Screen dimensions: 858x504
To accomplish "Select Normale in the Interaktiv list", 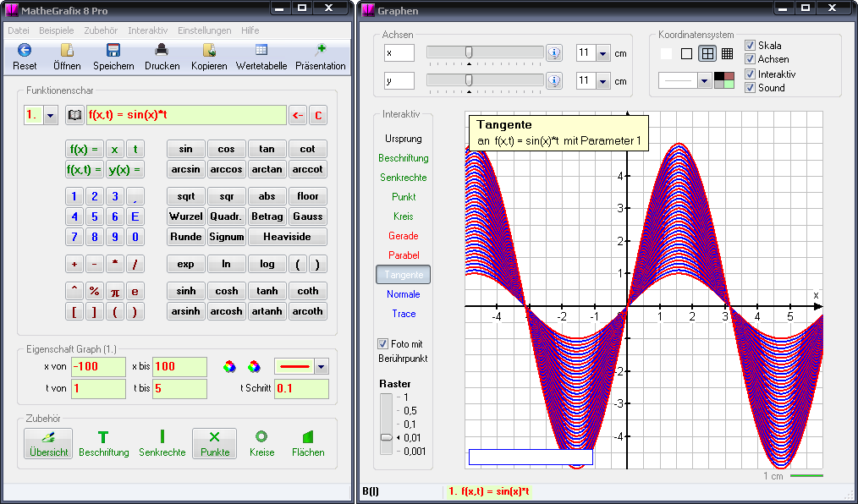I will pos(403,294).
